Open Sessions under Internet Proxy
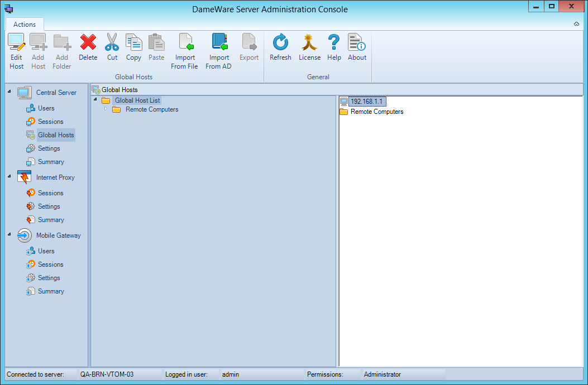The width and height of the screenshot is (588, 385). (51, 193)
